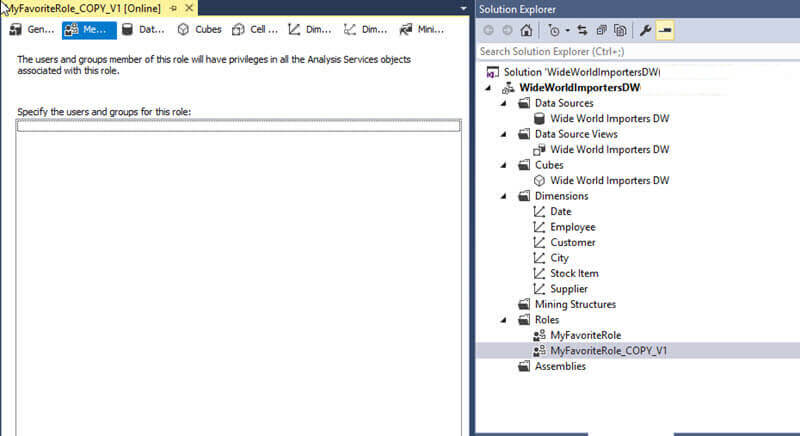
Task: Collapse the Data Source Views folder
Action: click(504, 134)
